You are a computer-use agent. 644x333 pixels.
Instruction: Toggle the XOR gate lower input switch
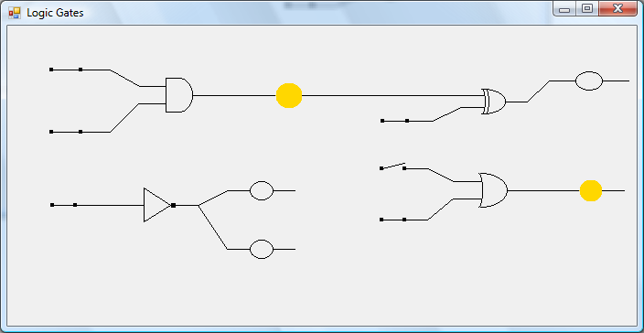click(394, 121)
